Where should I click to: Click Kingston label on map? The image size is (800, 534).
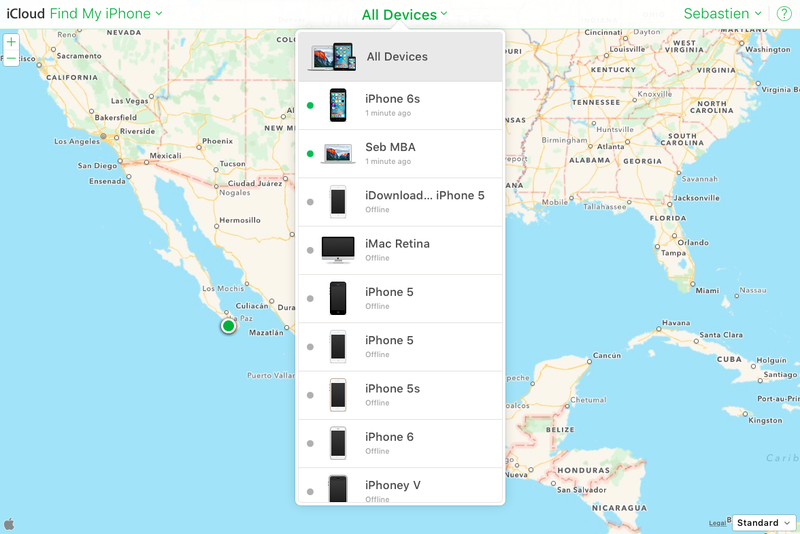click(x=765, y=420)
